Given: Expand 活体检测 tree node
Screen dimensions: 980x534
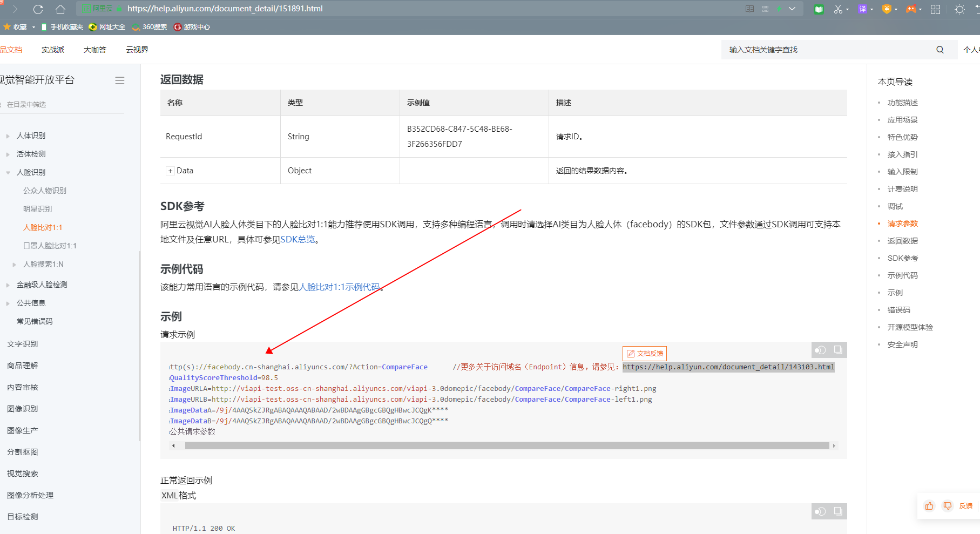Looking at the screenshot, I should 8,154.
